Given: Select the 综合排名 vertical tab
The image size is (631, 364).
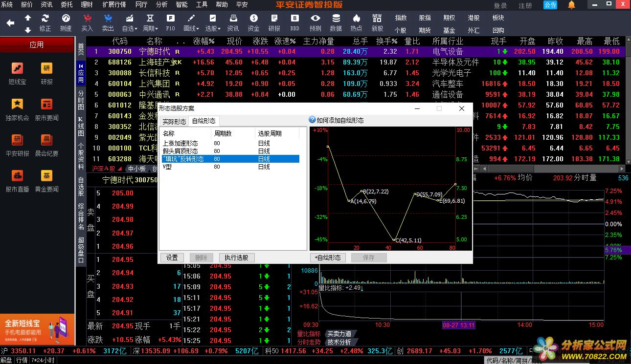Looking at the screenshot, I should point(81,216).
